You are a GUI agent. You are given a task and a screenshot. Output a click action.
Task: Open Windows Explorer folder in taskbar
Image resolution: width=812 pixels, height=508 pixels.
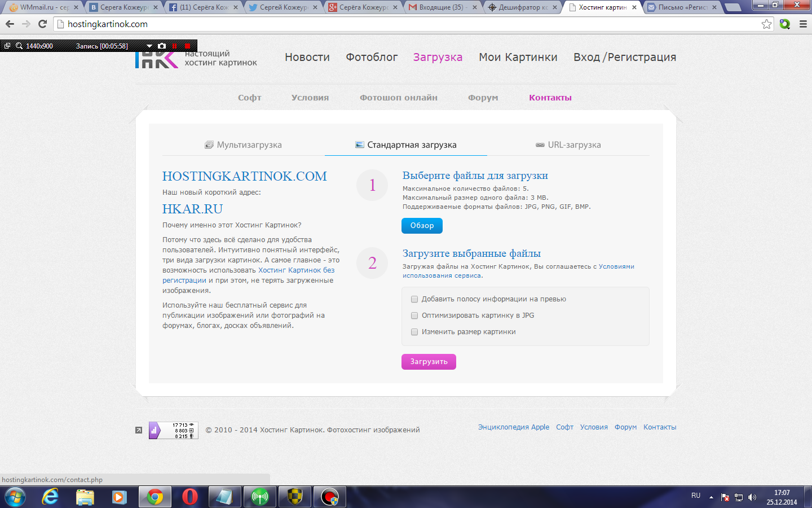coord(85,497)
